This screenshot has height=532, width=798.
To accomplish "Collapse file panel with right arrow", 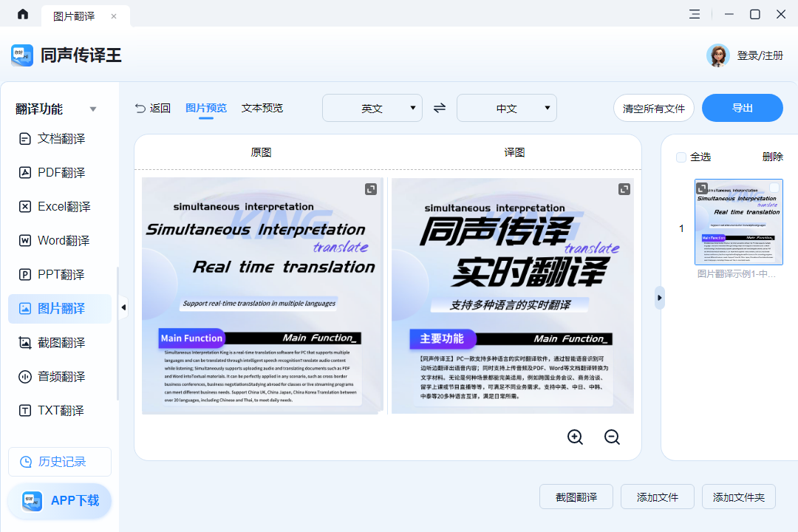I will tap(660, 298).
